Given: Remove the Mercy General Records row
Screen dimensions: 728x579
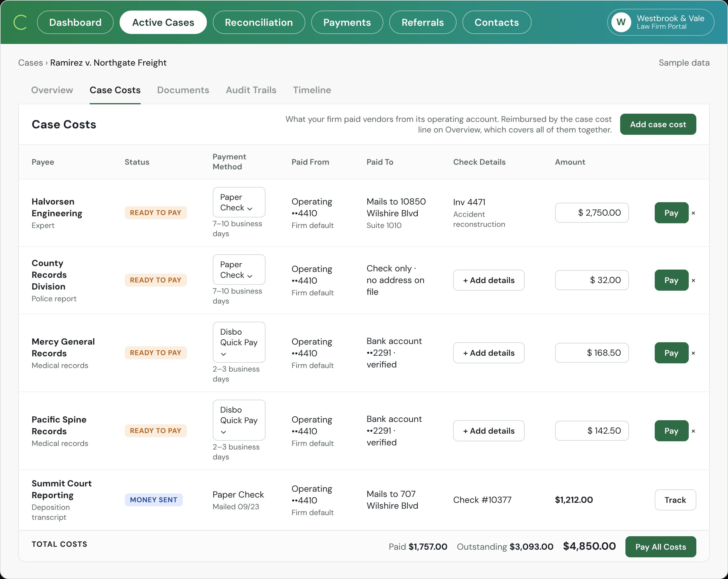Looking at the screenshot, I should (693, 353).
